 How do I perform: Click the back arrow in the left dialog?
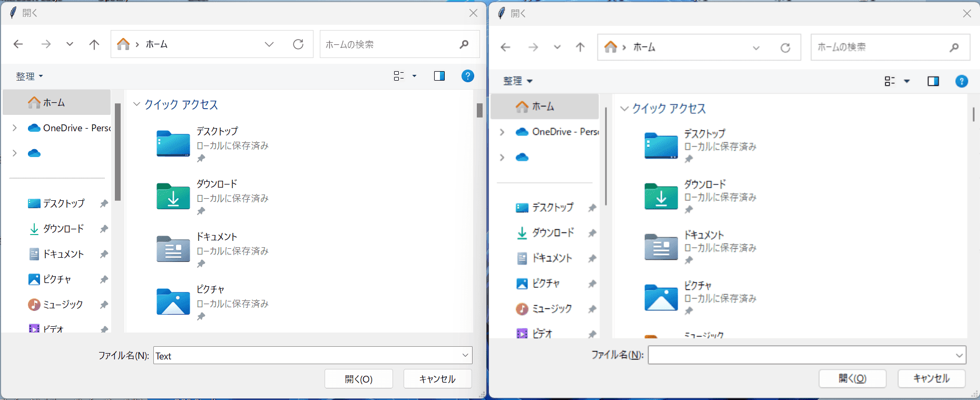coord(18,44)
